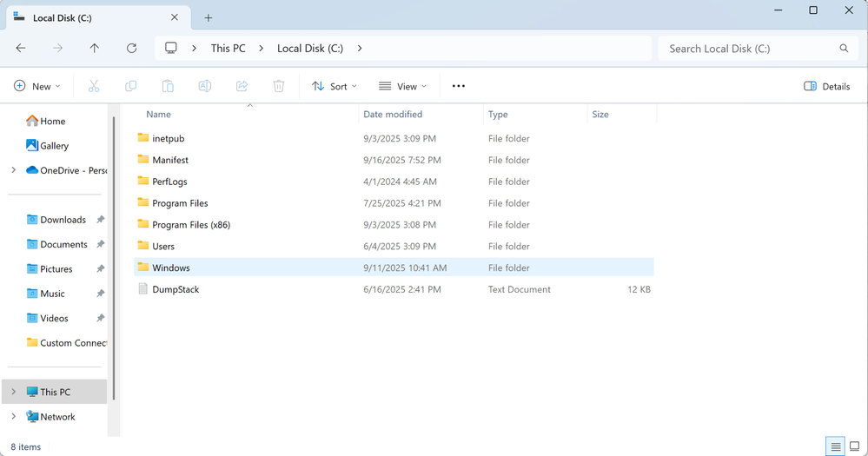Go up one directory level
This screenshot has height=456, width=868.
coord(95,49)
